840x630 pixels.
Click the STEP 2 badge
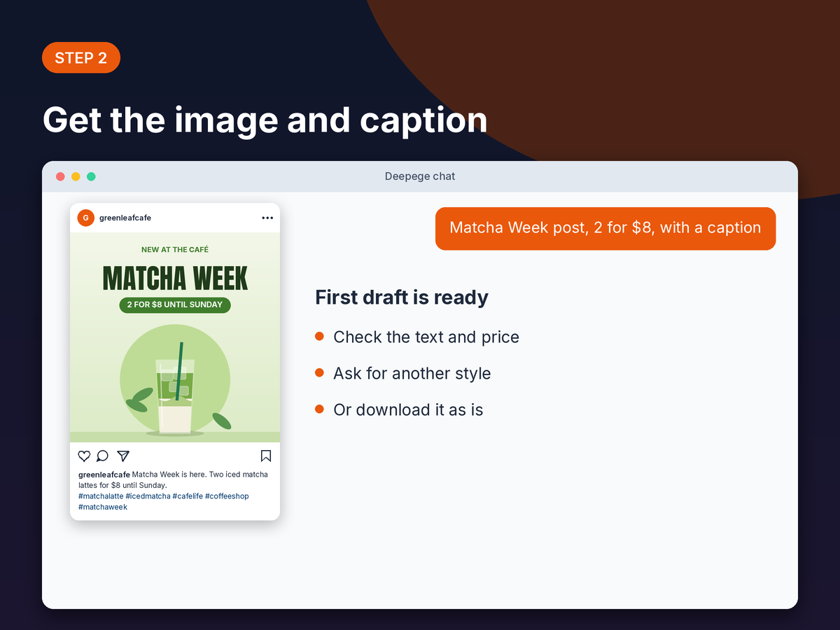(x=81, y=57)
